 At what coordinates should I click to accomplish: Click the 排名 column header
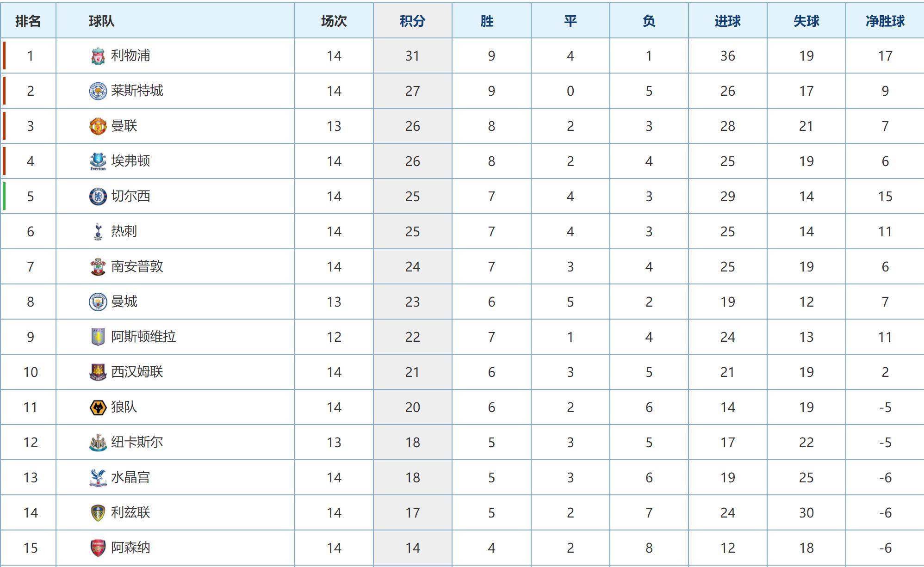point(28,21)
